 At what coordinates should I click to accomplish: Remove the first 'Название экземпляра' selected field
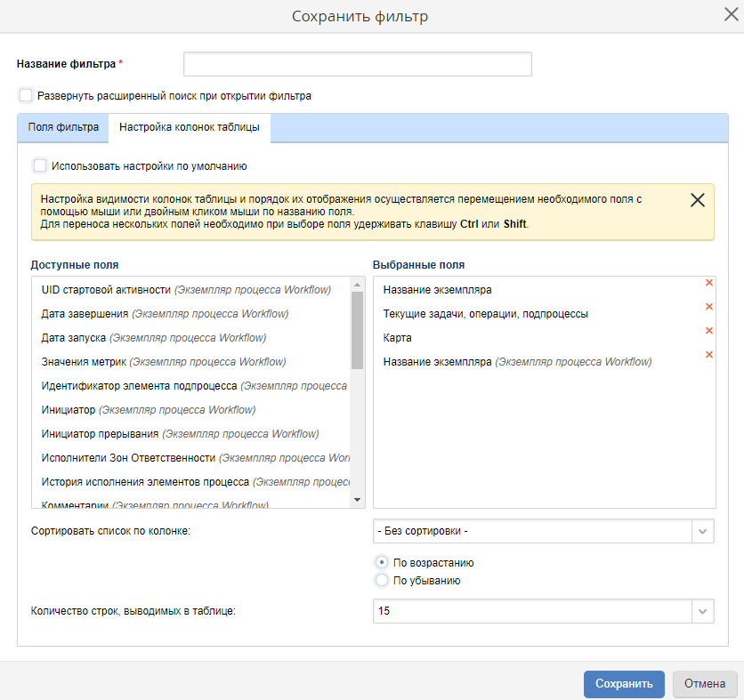(x=709, y=283)
